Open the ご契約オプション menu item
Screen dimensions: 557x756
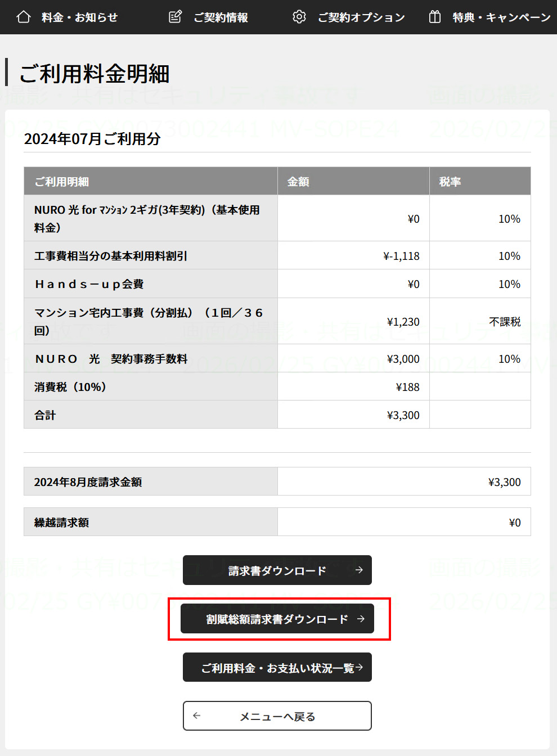coord(361,17)
